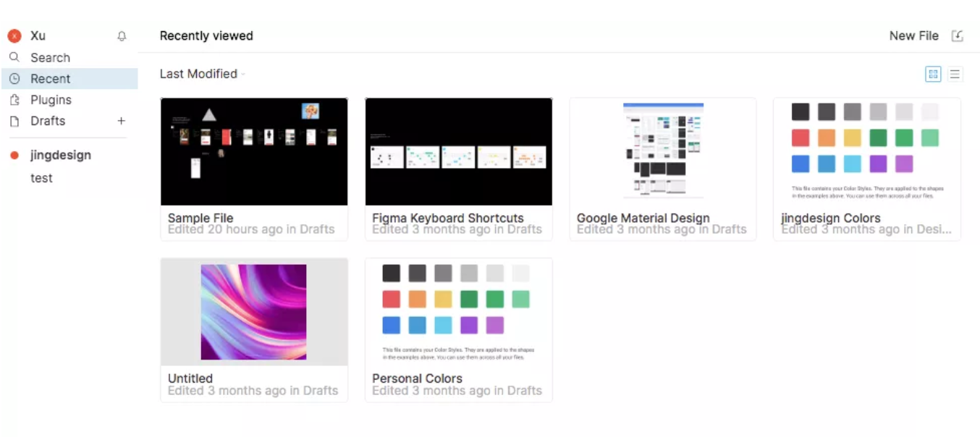Click the Drafts page icon
The width and height of the screenshot is (980, 437).
coord(14,121)
